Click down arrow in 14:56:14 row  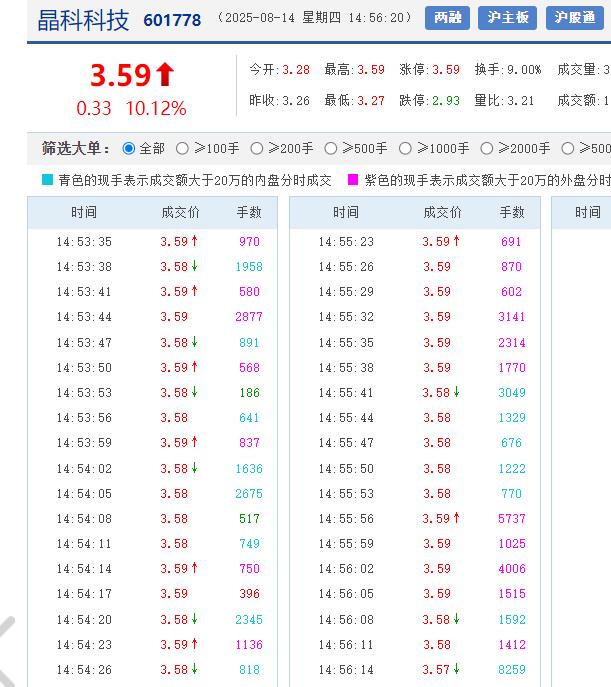(456, 669)
